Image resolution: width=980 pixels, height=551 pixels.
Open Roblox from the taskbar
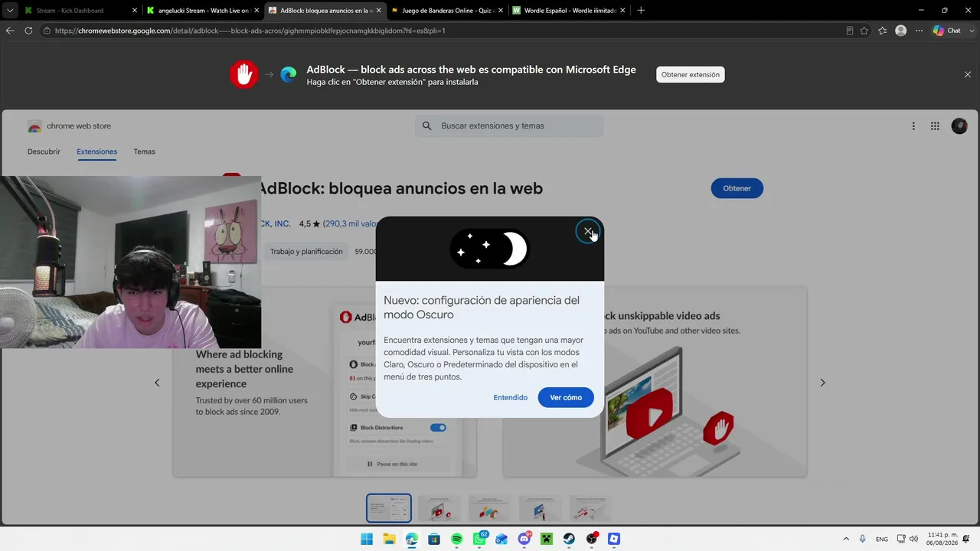coord(614,539)
